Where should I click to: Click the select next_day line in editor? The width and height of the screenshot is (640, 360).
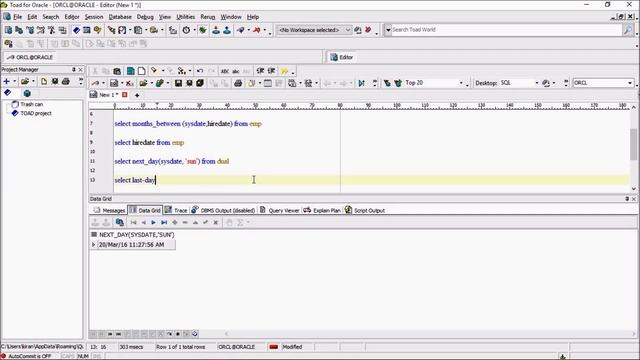171,161
